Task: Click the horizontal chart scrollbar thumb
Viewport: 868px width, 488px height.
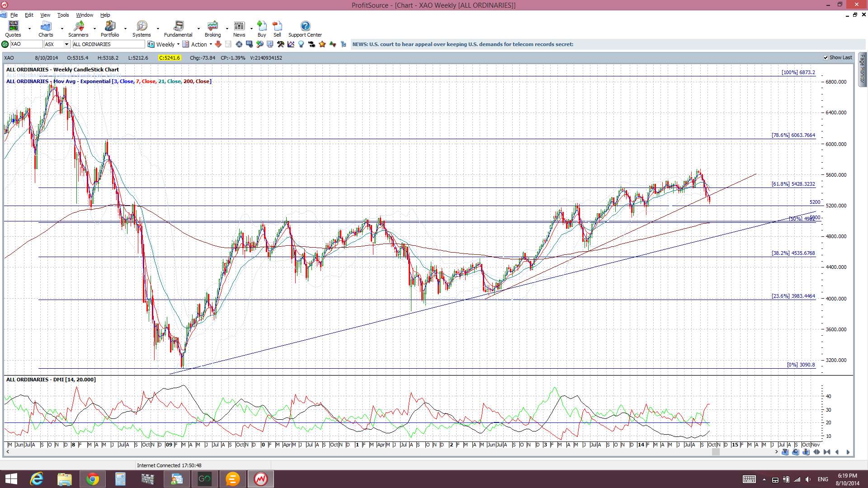Action: point(716,452)
